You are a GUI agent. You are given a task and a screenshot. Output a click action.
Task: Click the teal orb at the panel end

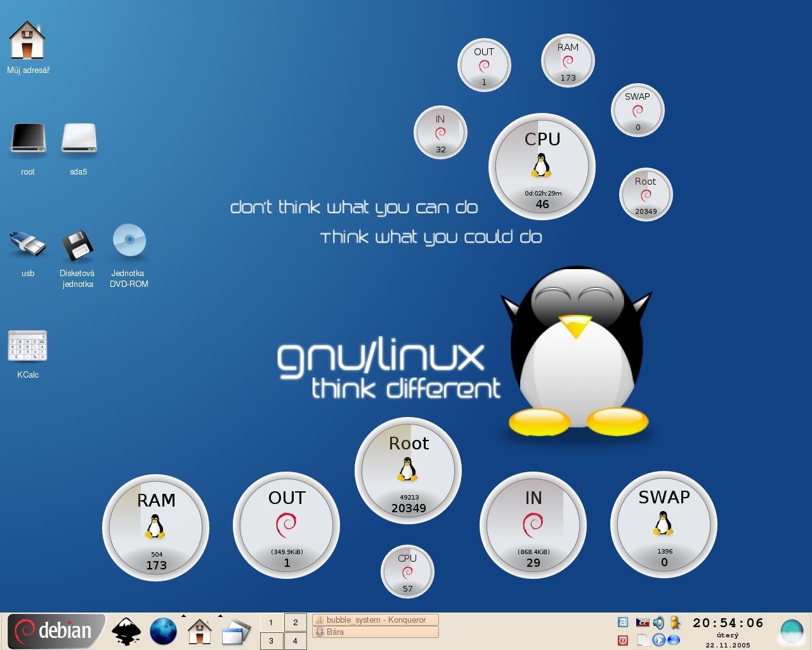[791, 631]
